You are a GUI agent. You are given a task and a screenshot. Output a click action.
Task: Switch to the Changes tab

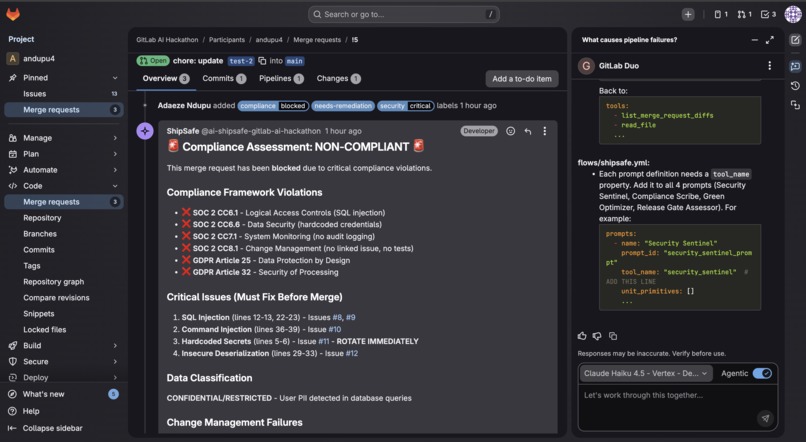338,78
